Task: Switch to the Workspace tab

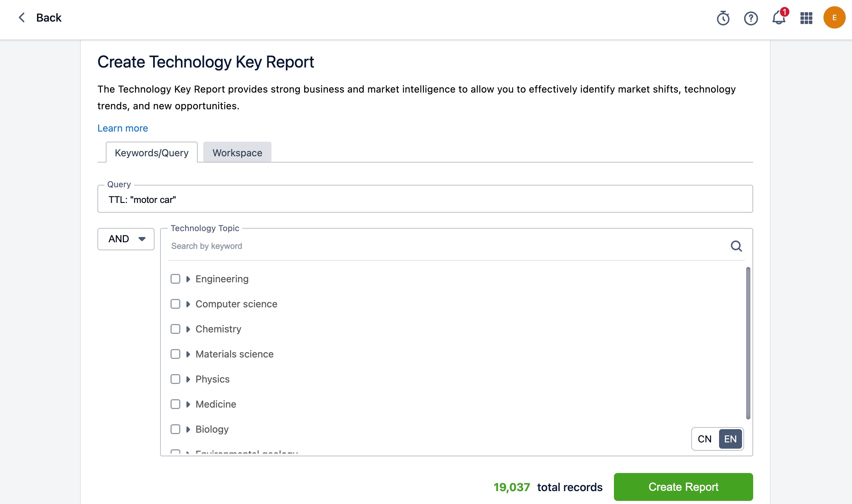Action: coord(237,152)
